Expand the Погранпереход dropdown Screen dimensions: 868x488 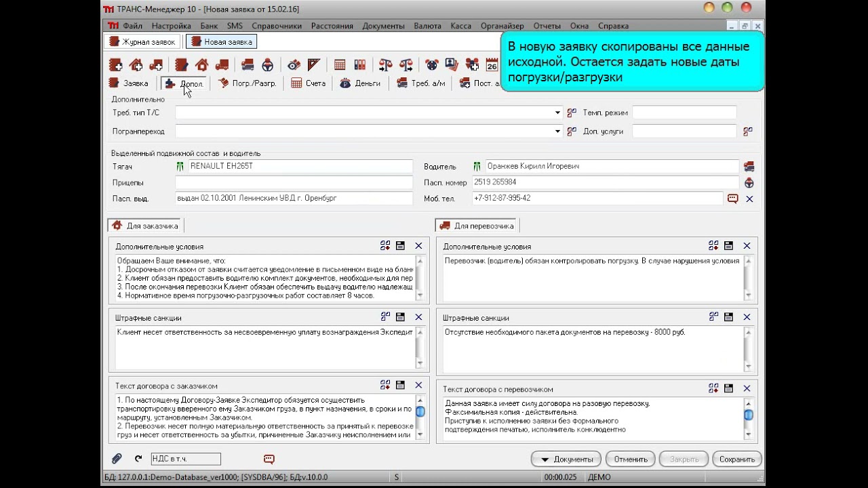[558, 131]
